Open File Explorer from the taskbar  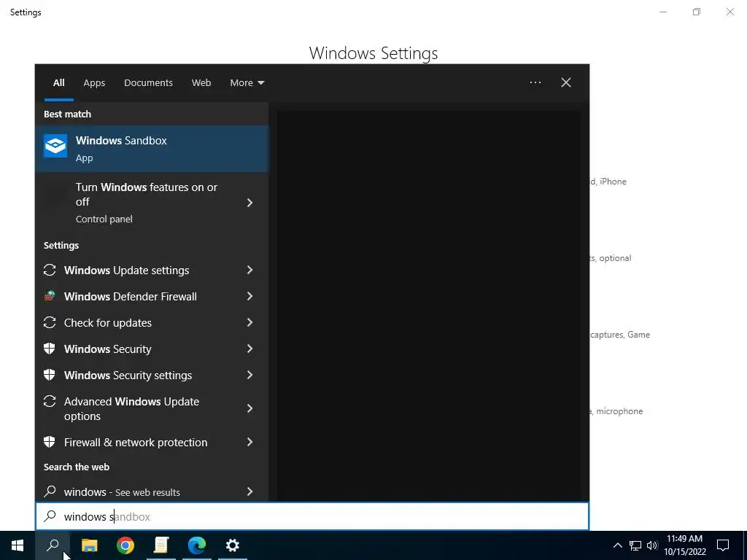89,545
